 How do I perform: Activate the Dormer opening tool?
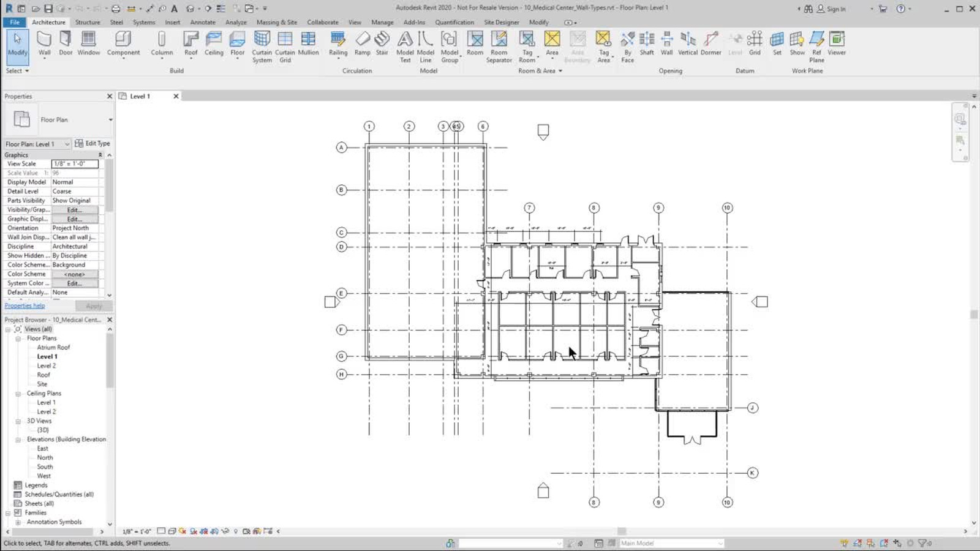710,43
